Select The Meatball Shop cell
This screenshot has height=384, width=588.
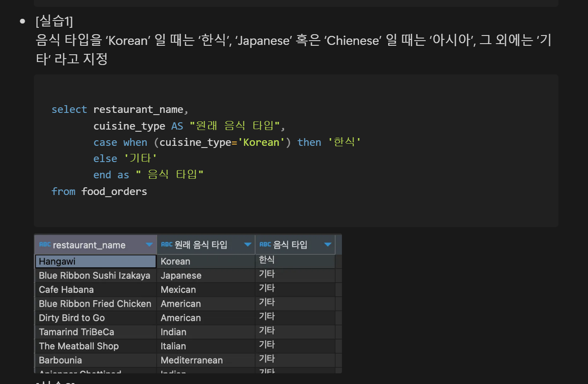pos(95,346)
